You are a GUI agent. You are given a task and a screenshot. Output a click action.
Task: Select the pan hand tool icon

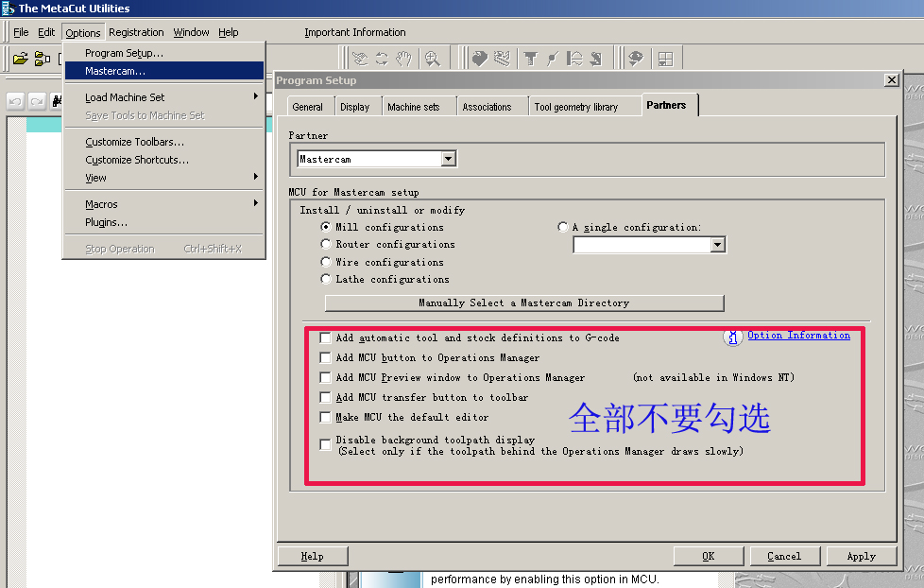[x=403, y=59]
